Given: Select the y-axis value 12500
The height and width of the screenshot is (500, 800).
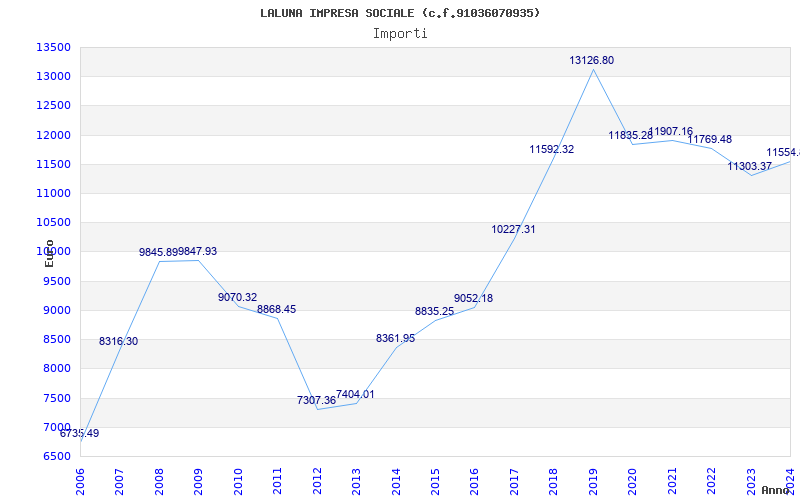Looking at the screenshot, I should click(53, 106).
